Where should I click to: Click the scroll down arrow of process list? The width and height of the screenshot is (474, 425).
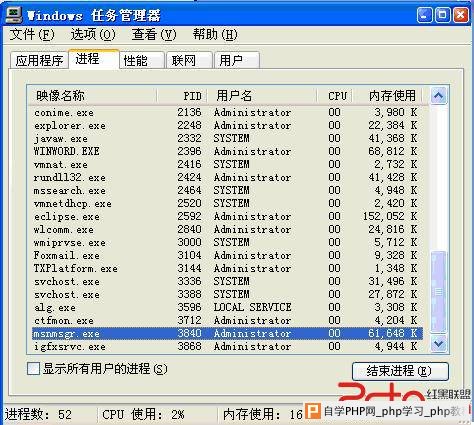(438, 343)
